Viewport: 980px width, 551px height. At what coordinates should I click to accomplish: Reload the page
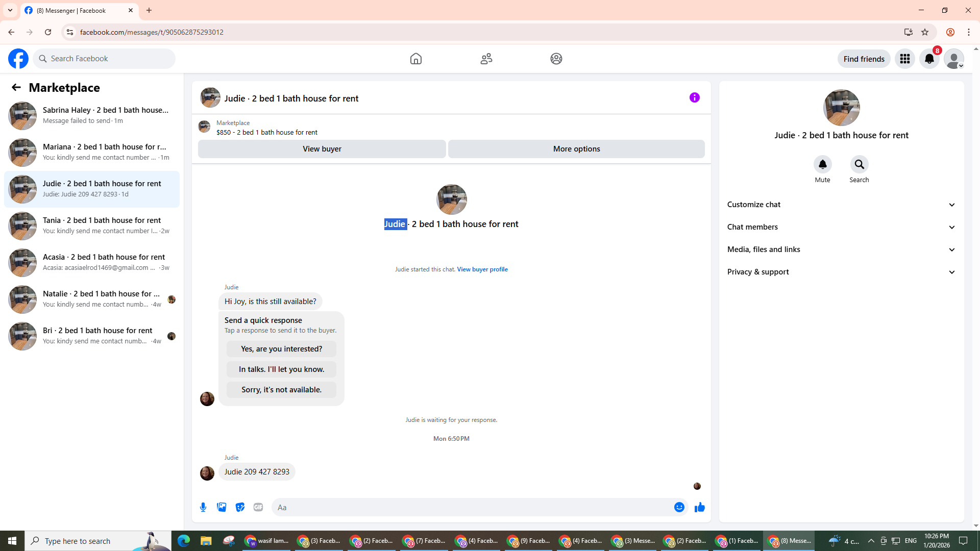(48, 32)
